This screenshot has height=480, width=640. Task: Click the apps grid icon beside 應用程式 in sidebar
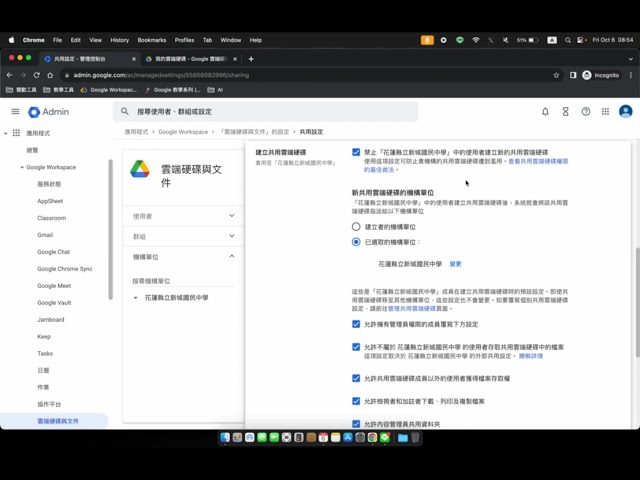coord(16,133)
